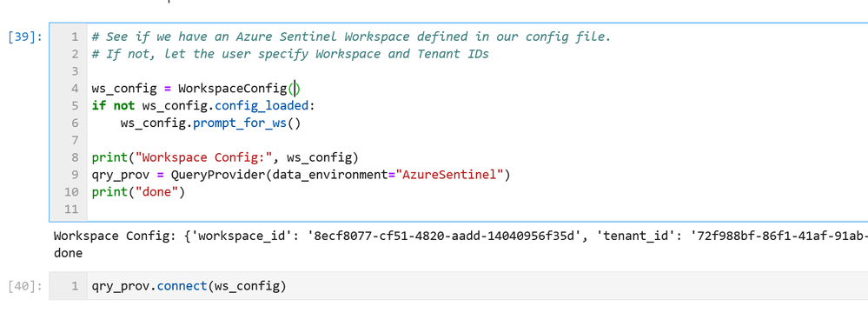The width and height of the screenshot is (868, 313).
Task: Click the print("done") statement
Action: click(x=138, y=192)
